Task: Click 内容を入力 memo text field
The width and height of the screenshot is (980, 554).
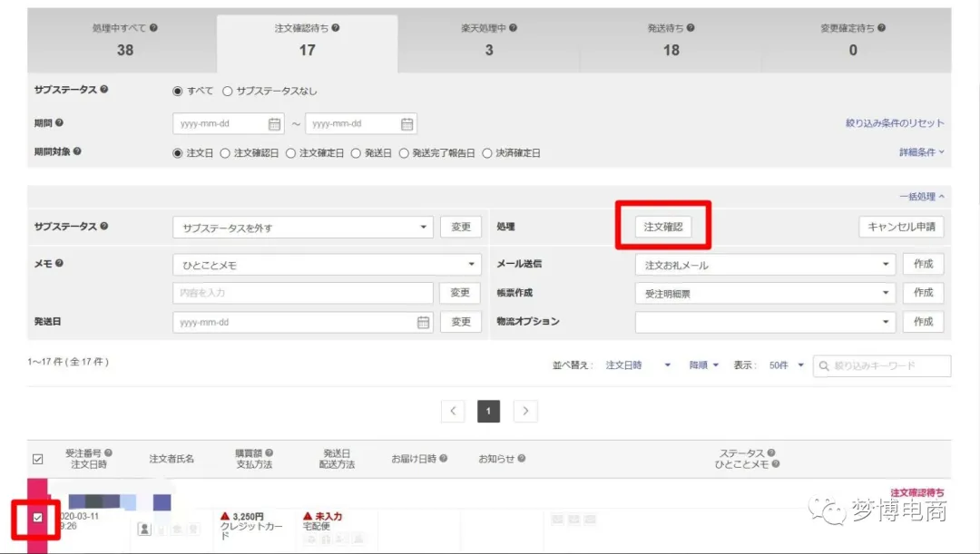Action: [x=303, y=293]
